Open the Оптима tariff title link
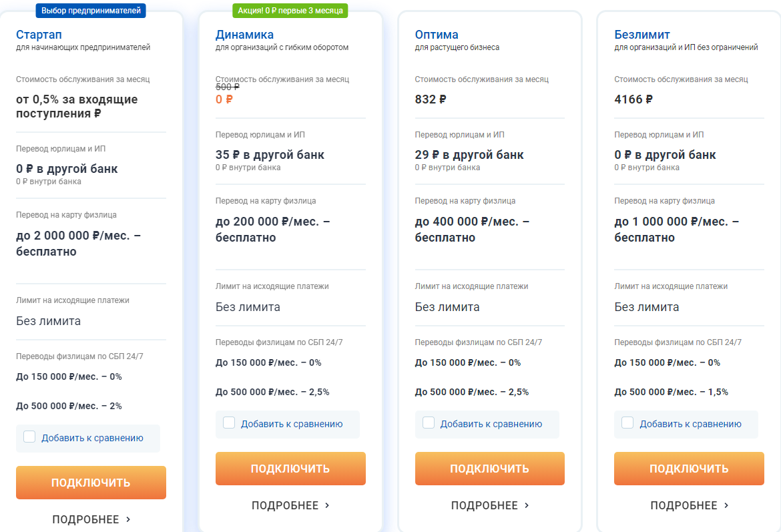The height and width of the screenshot is (532, 781). tap(437, 35)
